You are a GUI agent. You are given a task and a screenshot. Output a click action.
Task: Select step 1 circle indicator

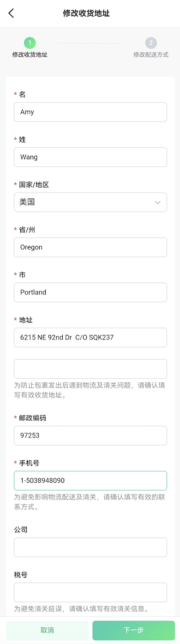(x=30, y=43)
